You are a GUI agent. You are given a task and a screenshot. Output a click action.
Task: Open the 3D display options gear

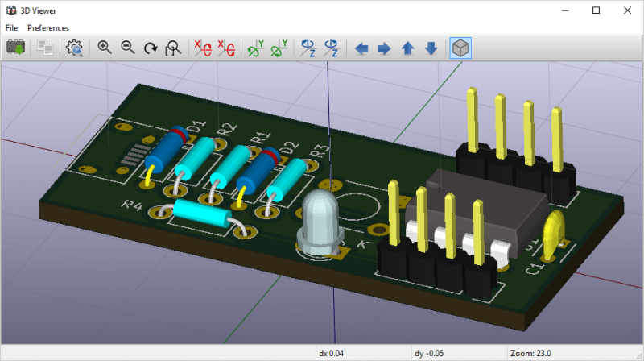tap(75, 48)
